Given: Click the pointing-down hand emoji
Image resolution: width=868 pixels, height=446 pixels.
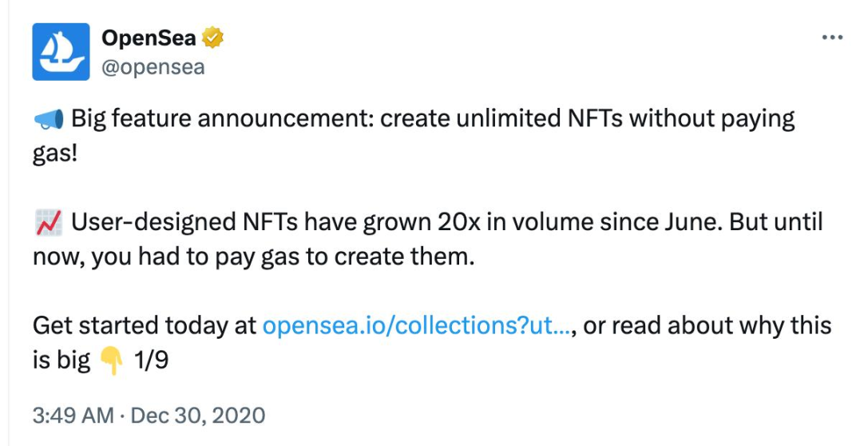Looking at the screenshot, I should click(112, 361).
